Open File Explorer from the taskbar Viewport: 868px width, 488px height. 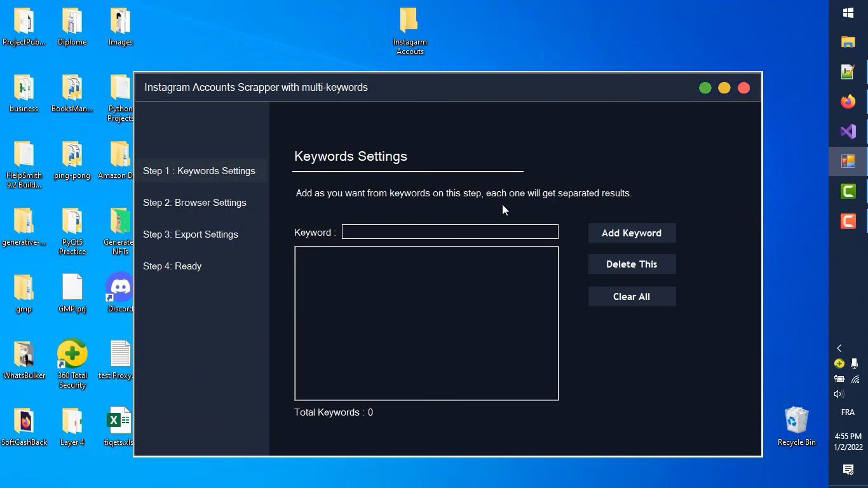click(848, 42)
